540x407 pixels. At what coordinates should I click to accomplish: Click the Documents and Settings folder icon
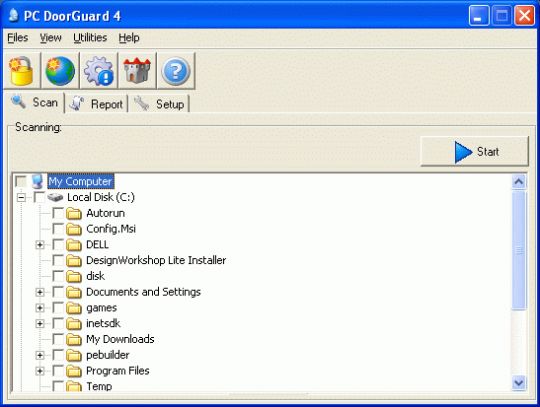[x=74, y=292]
